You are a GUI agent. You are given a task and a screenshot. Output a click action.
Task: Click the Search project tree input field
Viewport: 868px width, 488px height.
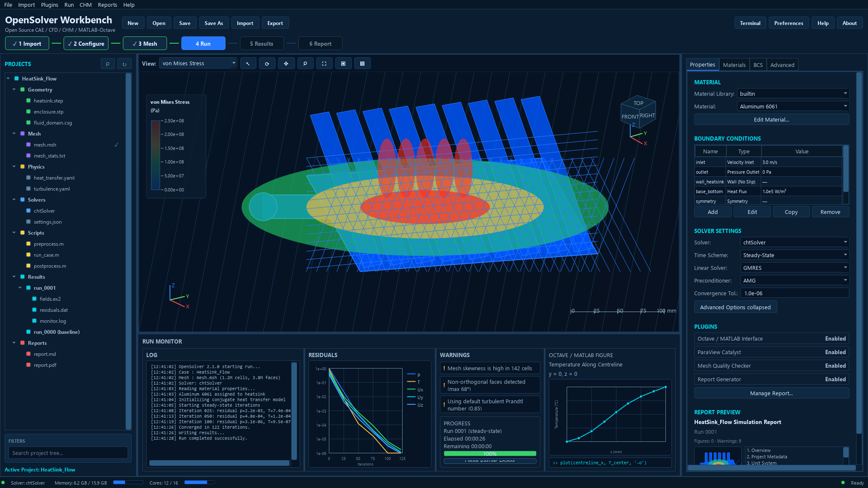68,453
